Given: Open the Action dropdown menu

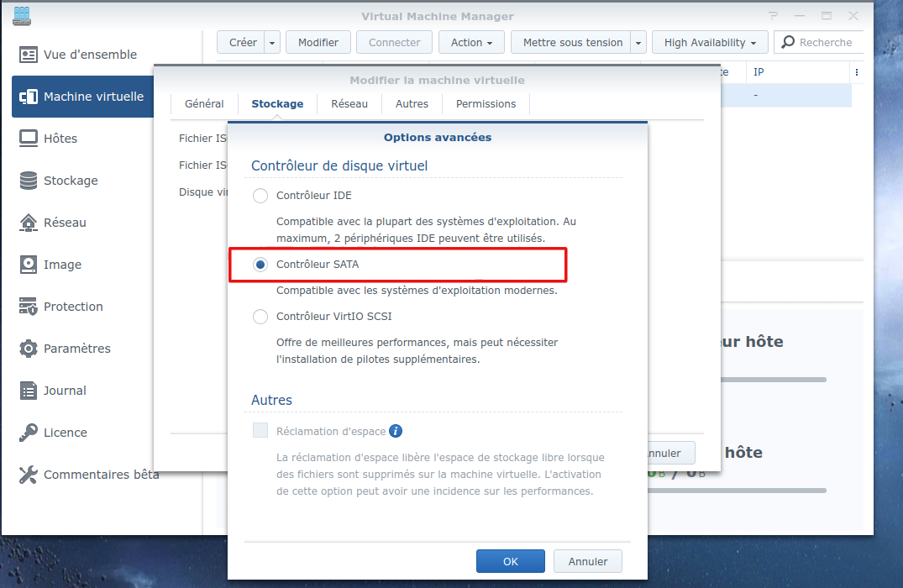Looking at the screenshot, I should pyautogui.click(x=471, y=43).
